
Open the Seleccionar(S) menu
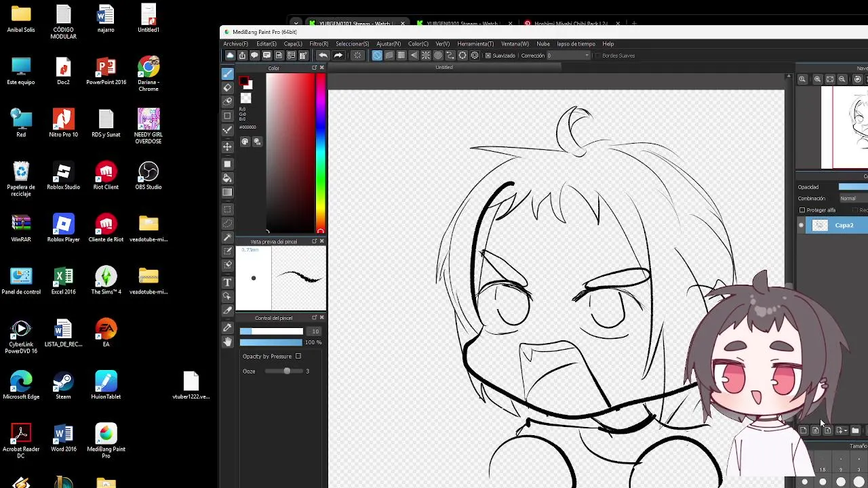353,44
